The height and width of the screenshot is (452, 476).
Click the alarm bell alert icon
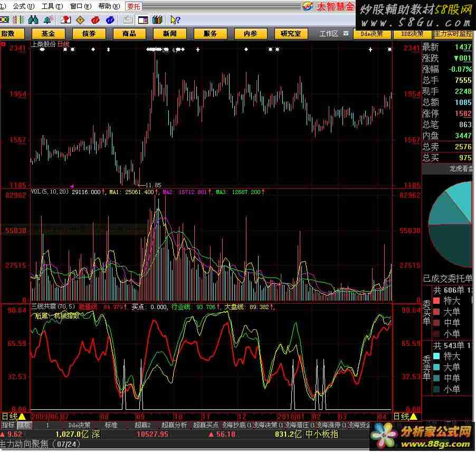point(48,20)
